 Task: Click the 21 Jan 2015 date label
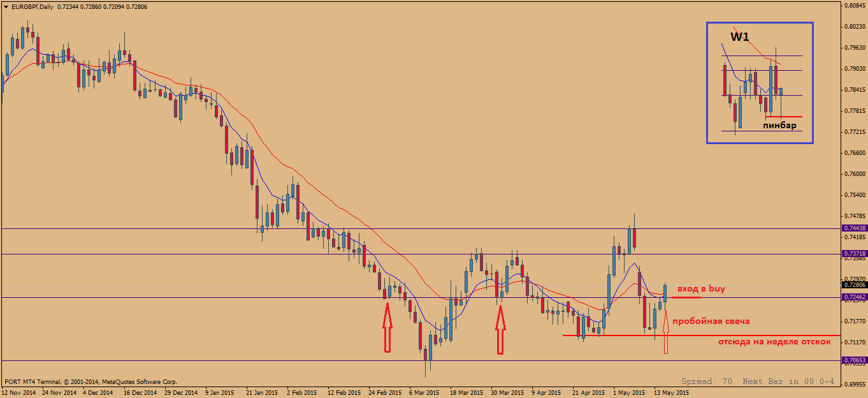point(262,393)
